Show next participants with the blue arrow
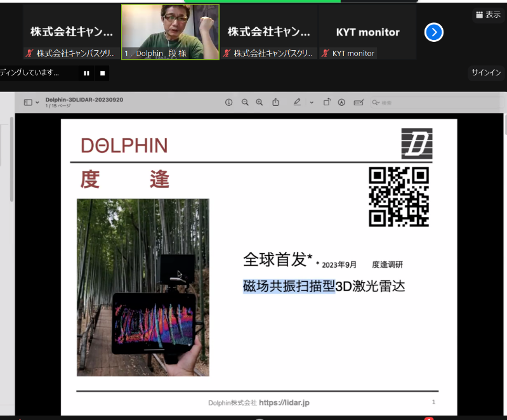Viewport: 507px width, 420px height. (433, 32)
